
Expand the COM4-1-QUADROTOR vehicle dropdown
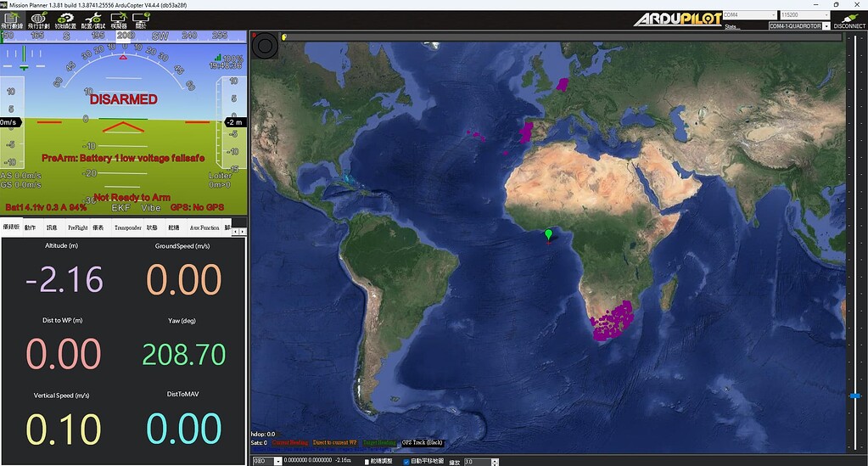tap(798, 26)
